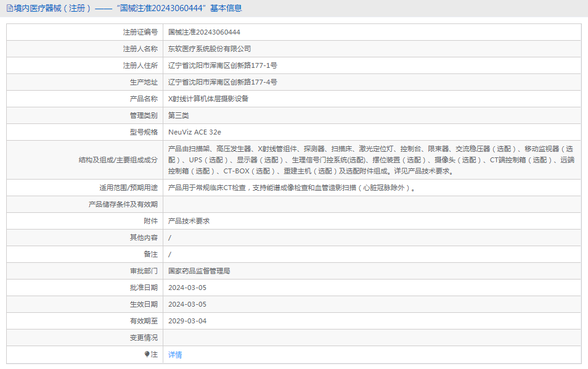Select address 辽宁省沈阳市浑南区创新路177-1号
The width and height of the screenshot is (588, 369).
223,65
